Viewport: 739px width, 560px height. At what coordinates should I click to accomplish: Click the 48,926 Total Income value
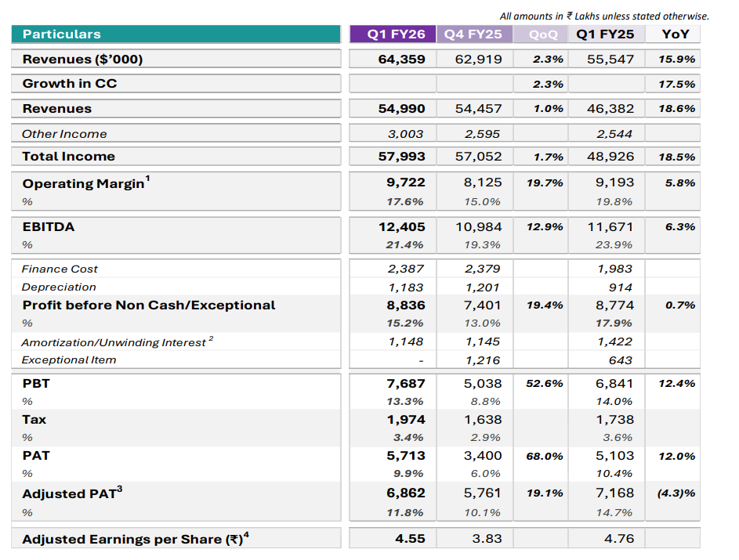coord(610,157)
